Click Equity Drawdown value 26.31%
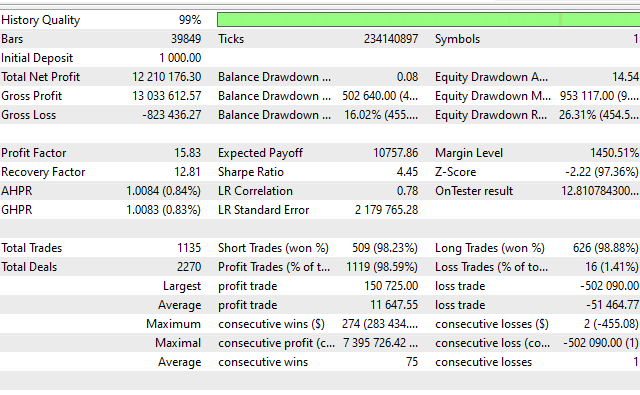This screenshot has width=640, height=395. [599, 115]
